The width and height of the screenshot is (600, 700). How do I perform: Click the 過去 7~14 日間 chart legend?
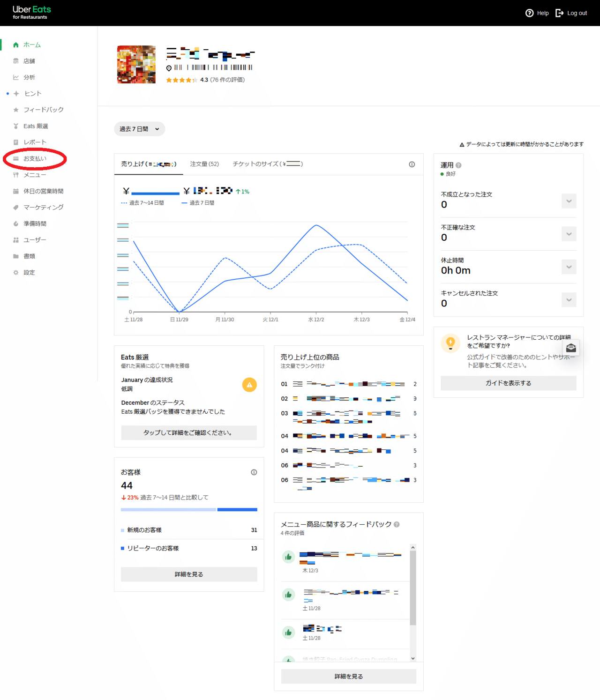click(x=142, y=203)
